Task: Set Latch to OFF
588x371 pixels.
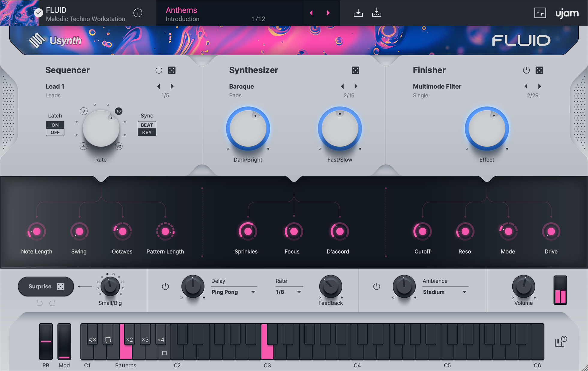Action: (55, 132)
